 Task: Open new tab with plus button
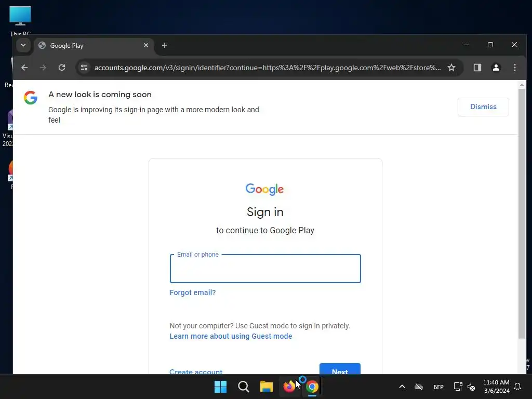(x=165, y=45)
